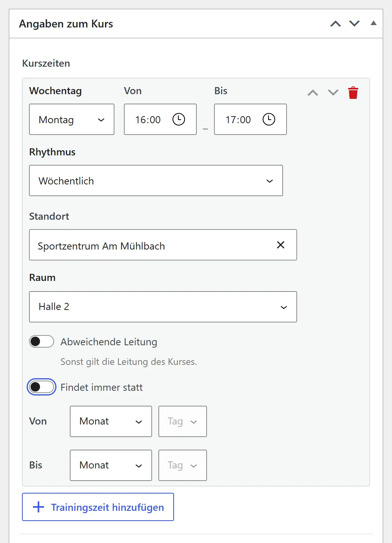Open the Wochentag dropdown showing Montag
Viewport: 392px width, 543px height.
coord(72,119)
